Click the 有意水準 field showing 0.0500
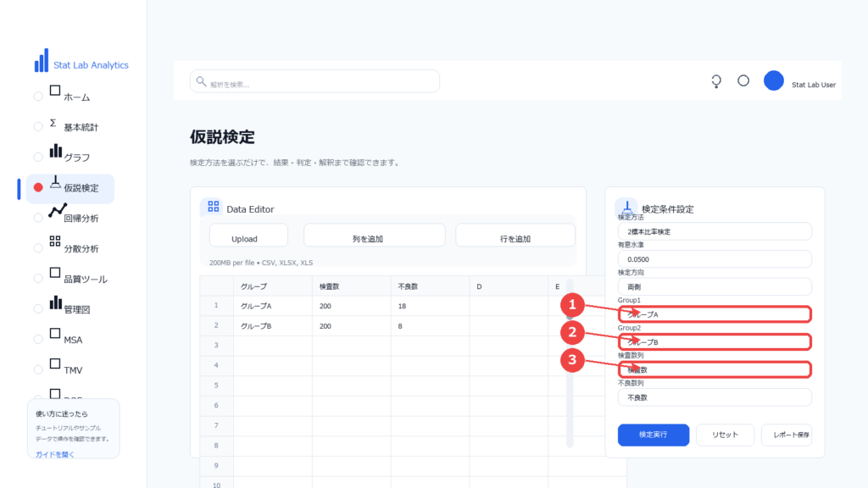 (x=715, y=259)
